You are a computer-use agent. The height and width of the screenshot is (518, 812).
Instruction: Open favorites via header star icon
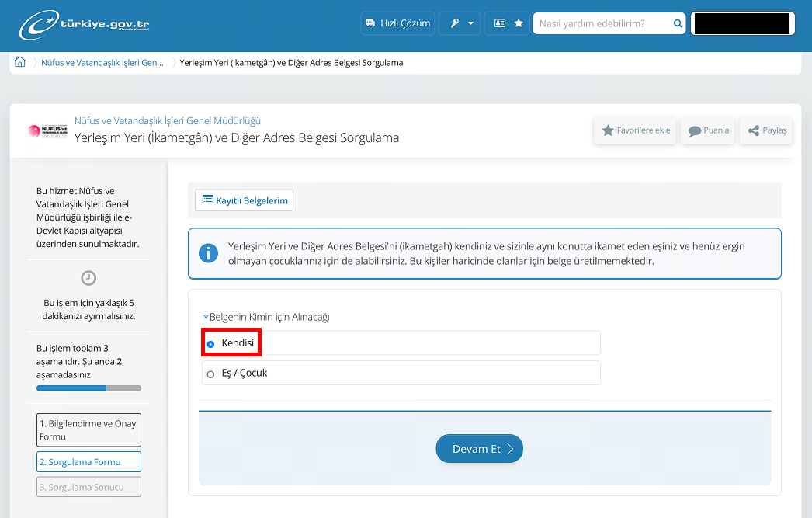pos(519,23)
